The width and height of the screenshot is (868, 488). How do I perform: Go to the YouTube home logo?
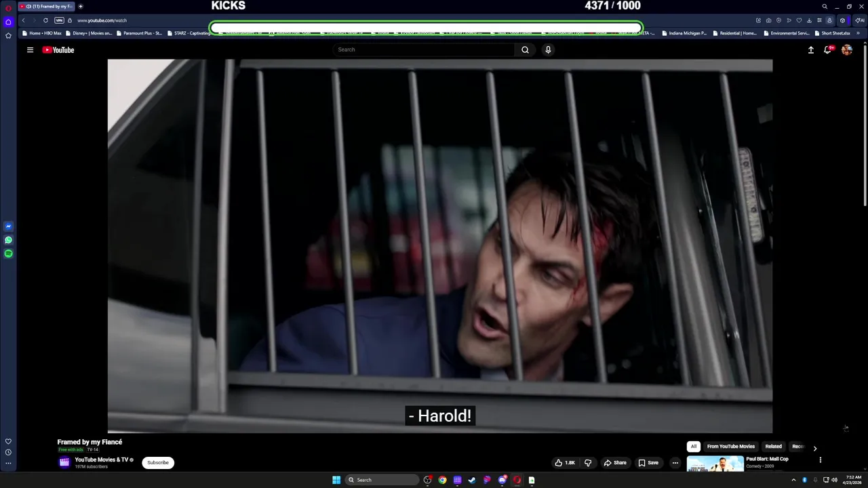(58, 49)
